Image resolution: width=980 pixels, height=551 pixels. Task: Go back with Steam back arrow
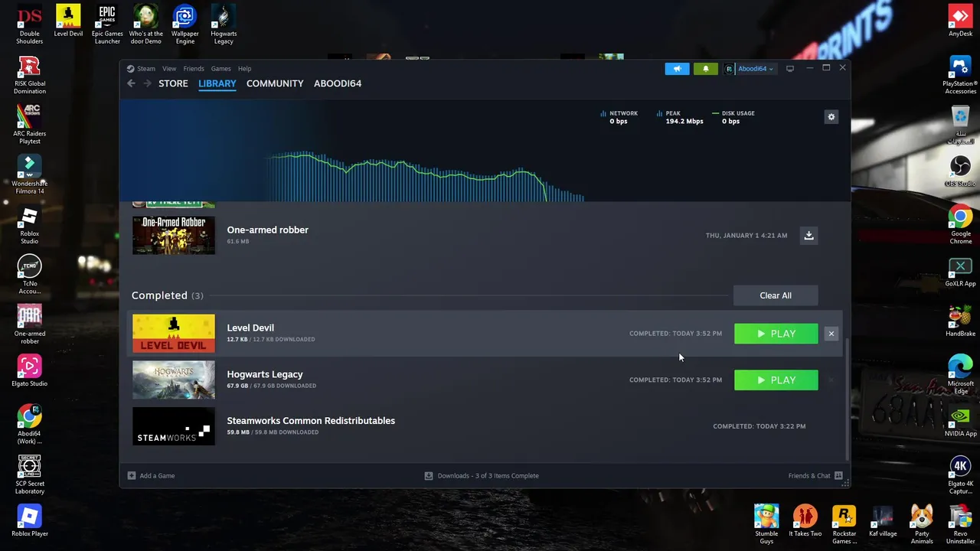pos(131,83)
